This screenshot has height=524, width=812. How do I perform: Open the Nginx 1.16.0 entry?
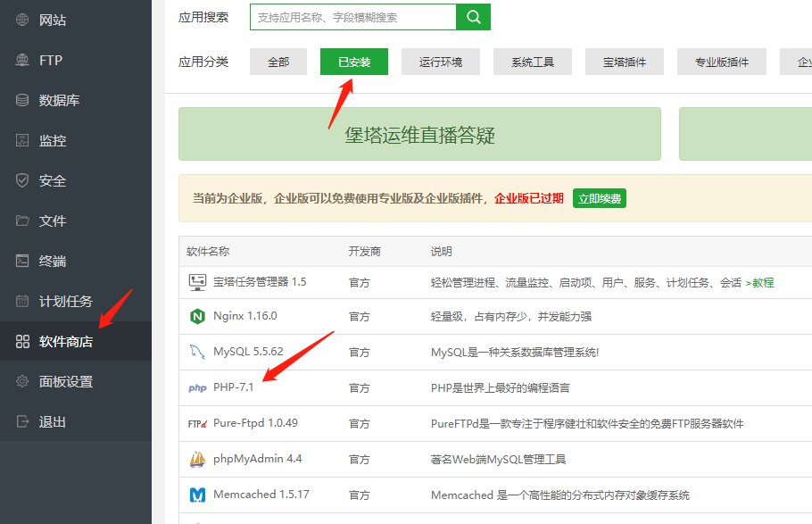245,316
